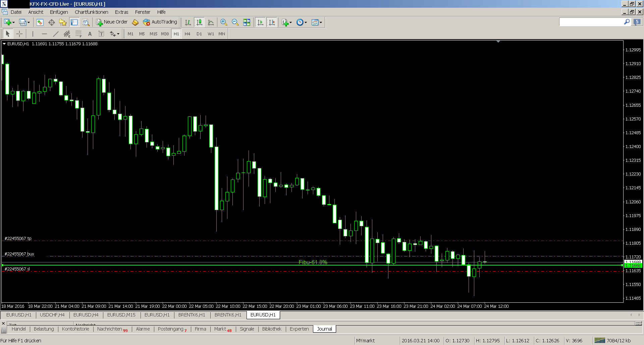Select the text annotation tool
The width and height of the screenshot is (644, 345).
coord(90,34)
